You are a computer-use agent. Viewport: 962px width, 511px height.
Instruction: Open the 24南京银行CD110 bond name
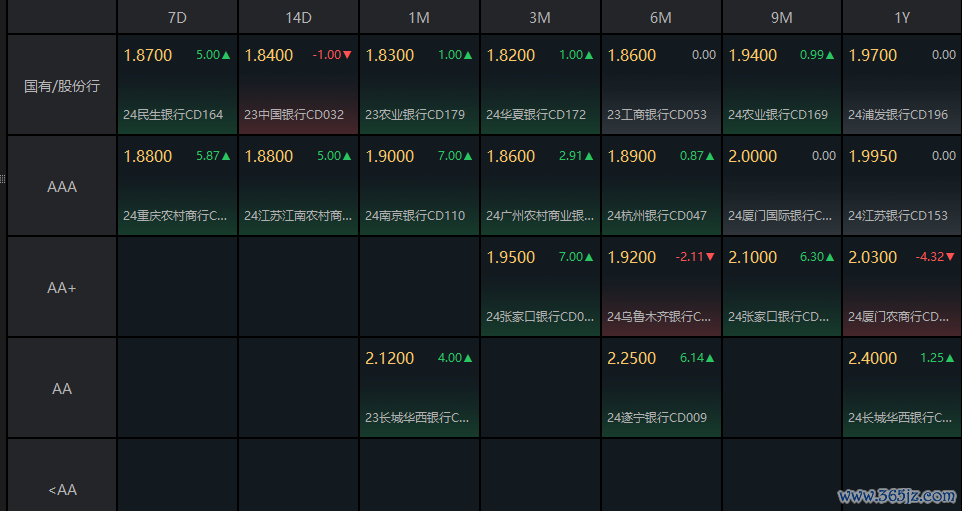[415, 216]
